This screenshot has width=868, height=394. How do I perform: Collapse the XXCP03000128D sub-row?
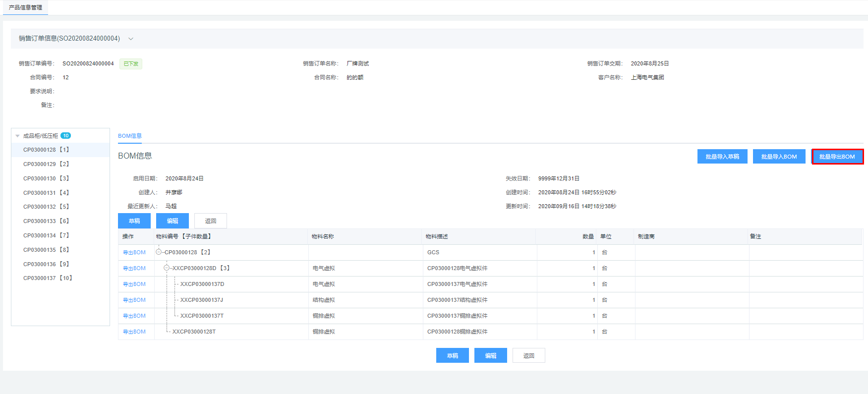coord(167,268)
